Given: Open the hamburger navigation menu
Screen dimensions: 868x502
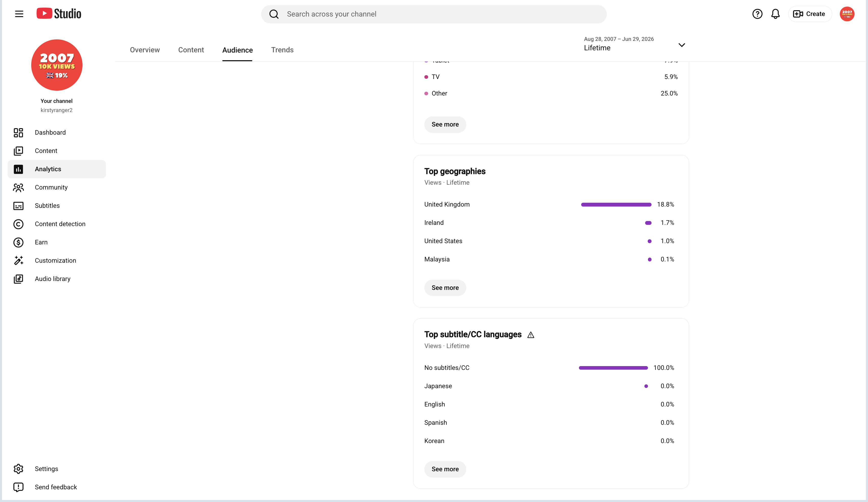Looking at the screenshot, I should pyautogui.click(x=19, y=14).
